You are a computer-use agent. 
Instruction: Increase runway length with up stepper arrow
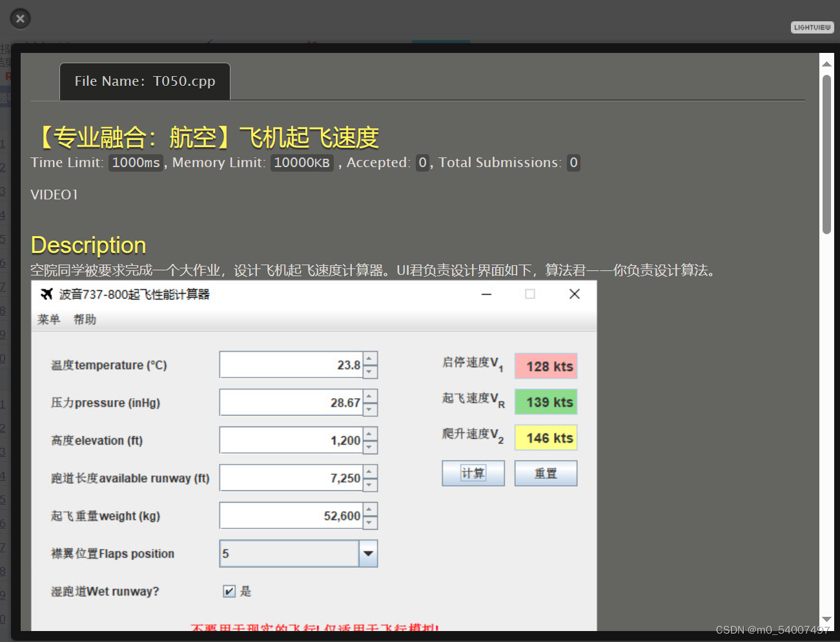pyautogui.click(x=370, y=472)
